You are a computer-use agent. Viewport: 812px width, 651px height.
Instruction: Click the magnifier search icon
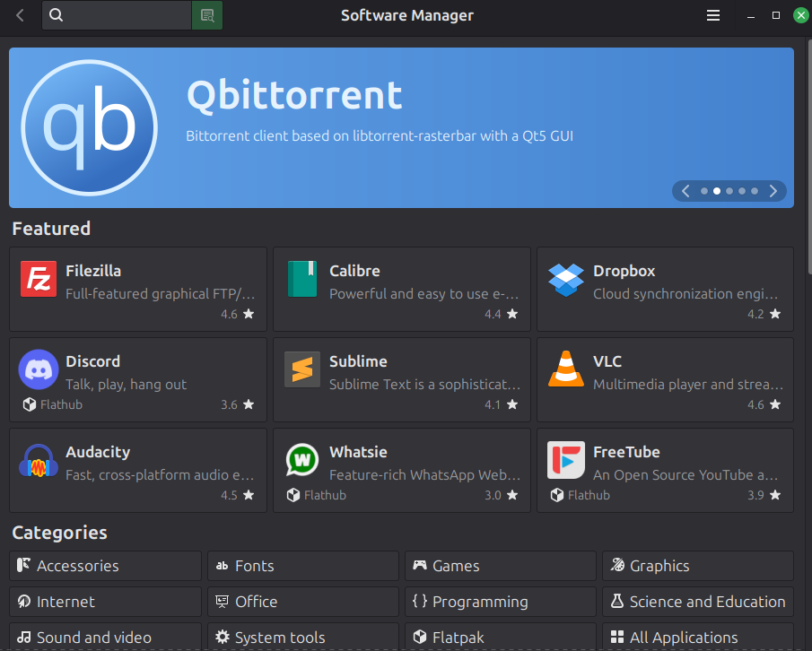click(56, 15)
